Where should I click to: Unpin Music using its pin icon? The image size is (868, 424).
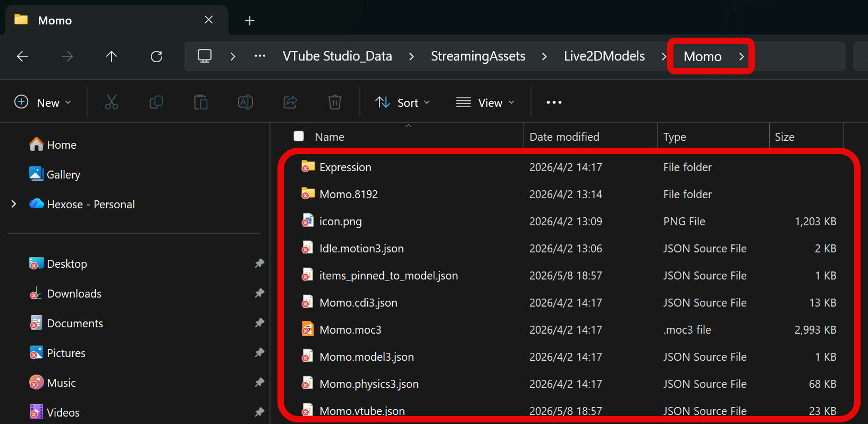259,383
